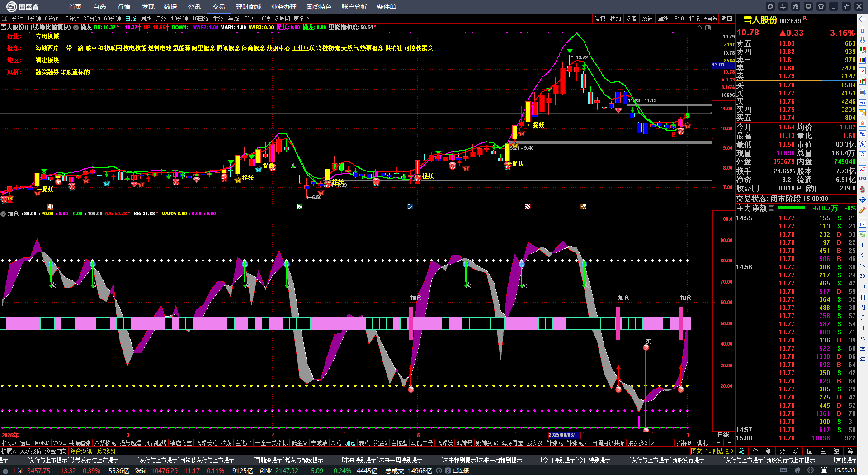Toggle 统计 statistics option
The width and height of the screenshot is (868, 475).
pyautogui.click(x=647, y=19)
